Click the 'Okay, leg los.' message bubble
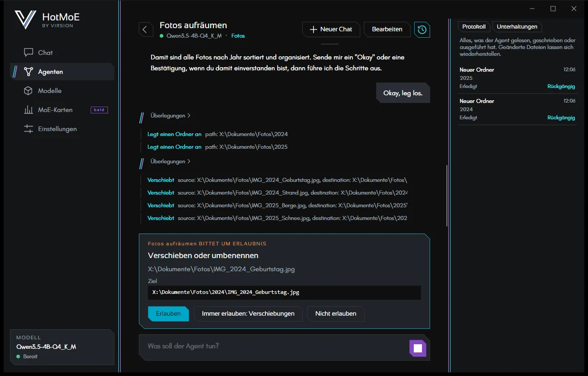The width and height of the screenshot is (588, 376). point(403,93)
